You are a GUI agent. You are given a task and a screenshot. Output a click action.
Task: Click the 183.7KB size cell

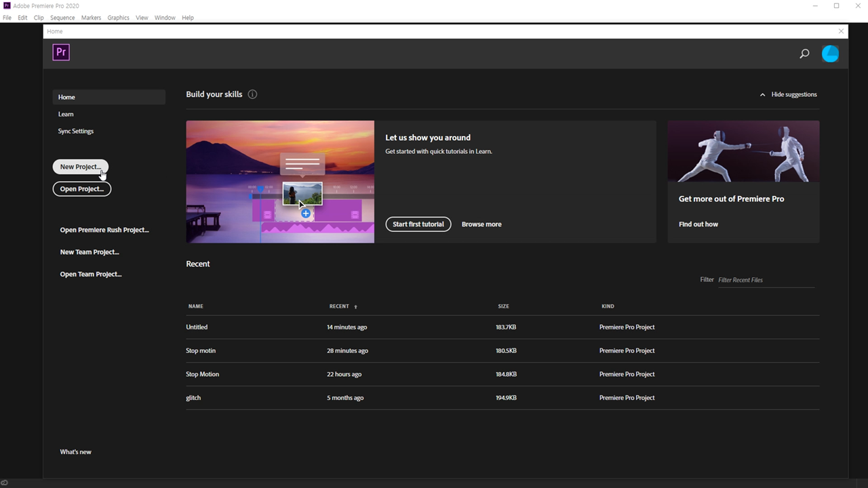click(x=506, y=327)
